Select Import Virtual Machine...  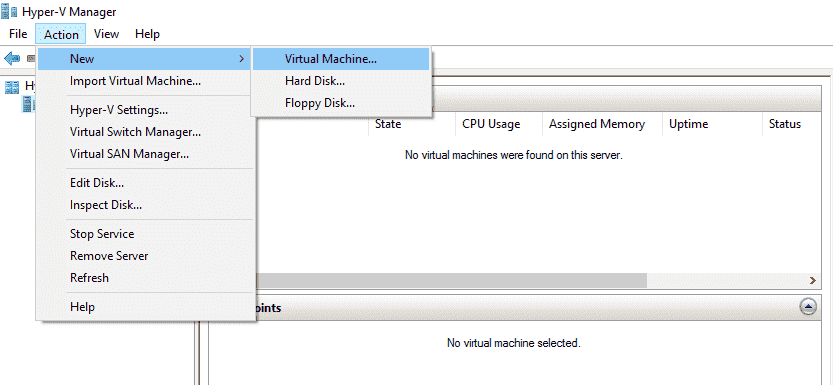tap(146, 81)
